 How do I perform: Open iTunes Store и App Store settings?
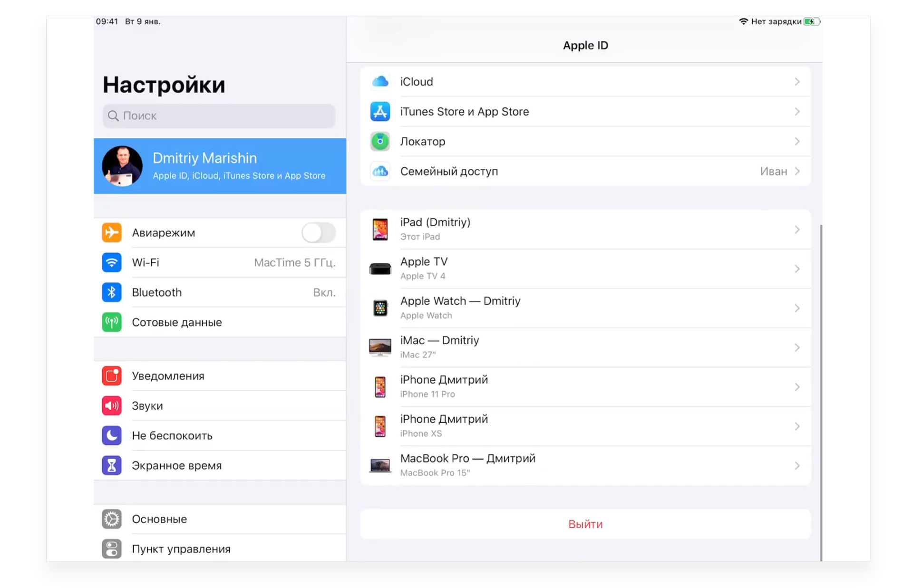(x=585, y=112)
